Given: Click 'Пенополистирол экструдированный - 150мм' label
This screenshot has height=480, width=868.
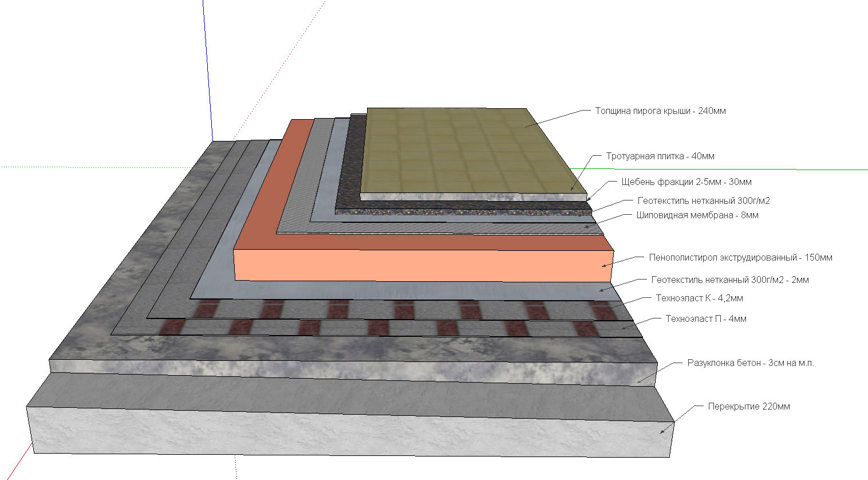Looking at the screenshot, I should pyautogui.click(x=740, y=258).
